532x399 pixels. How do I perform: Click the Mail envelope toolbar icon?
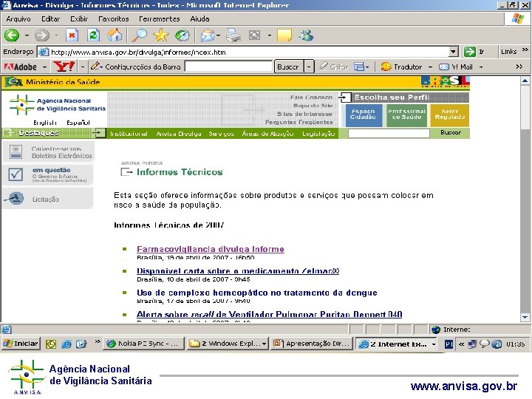click(208, 35)
